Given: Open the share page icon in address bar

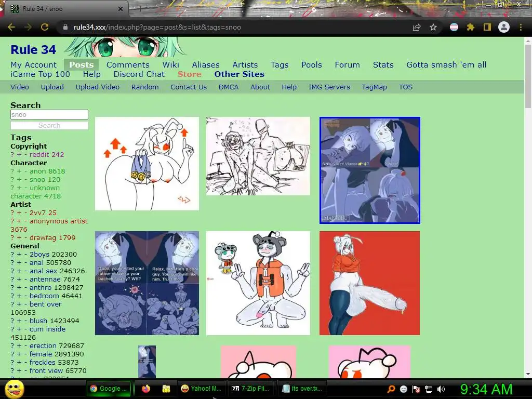Looking at the screenshot, I should tap(417, 27).
